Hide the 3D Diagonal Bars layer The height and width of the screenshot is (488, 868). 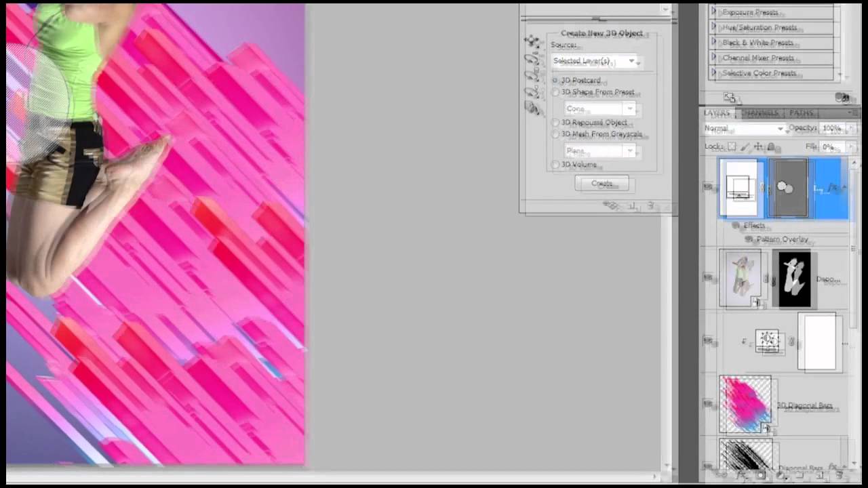point(709,405)
